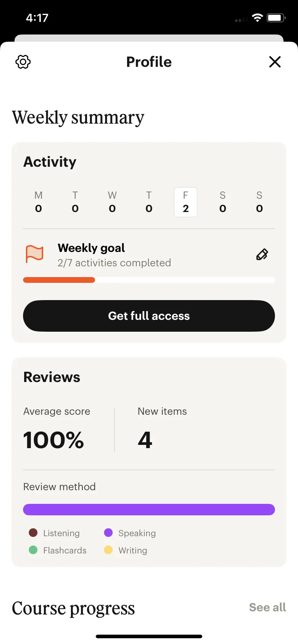
Task: Tap the Listening legend color dot
Action: coord(33,533)
